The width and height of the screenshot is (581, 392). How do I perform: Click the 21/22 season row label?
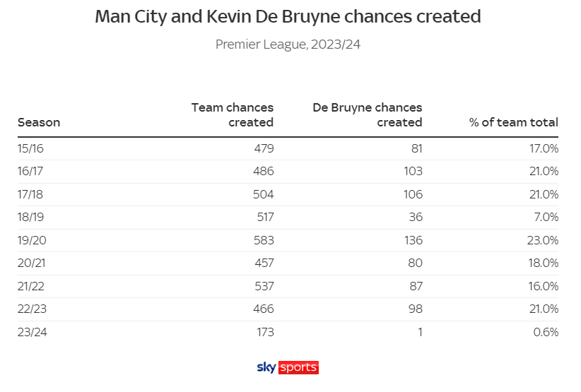click(31, 286)
